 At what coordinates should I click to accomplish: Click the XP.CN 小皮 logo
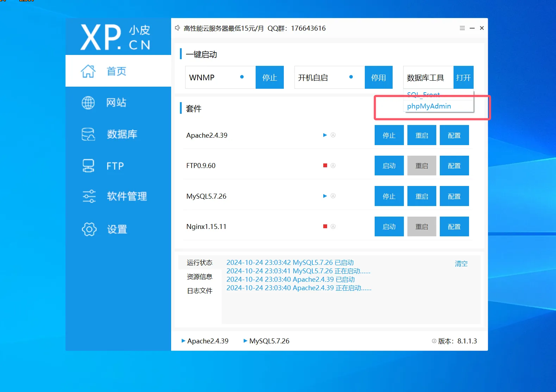click(x=115, y=37)
